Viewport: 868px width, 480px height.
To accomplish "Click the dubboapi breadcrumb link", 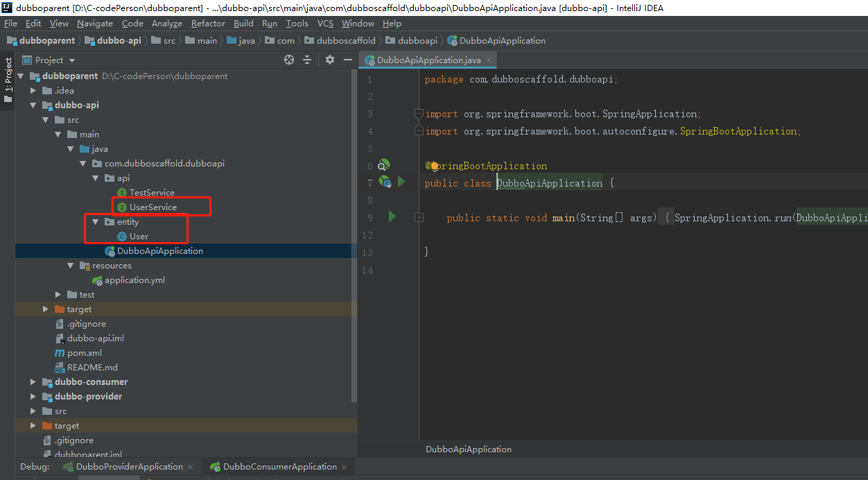I will coord(417,40).
